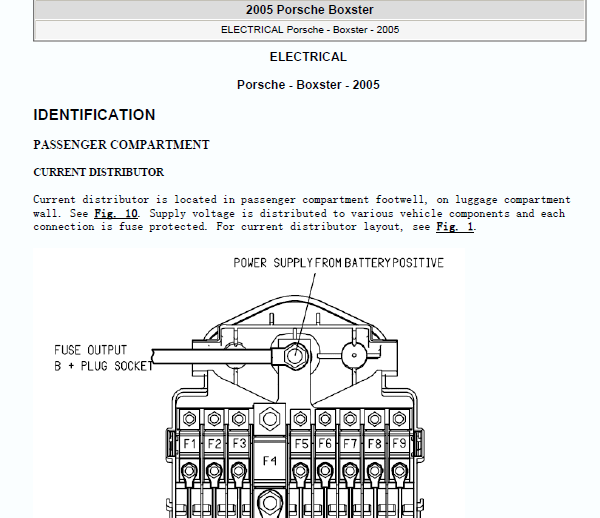Screen dimensions: 600x518
Task: Click the 'B + PLUG SOCKET' diagram label
Action: tap(104, 366)
